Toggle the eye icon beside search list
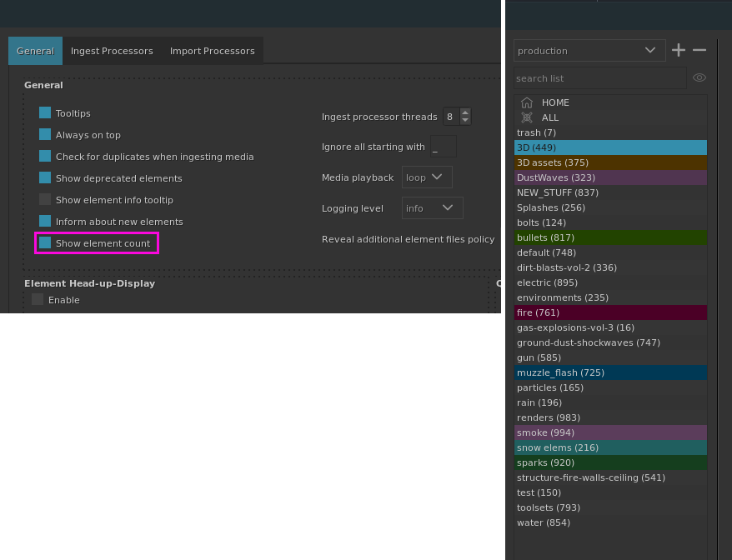The width and height of the screenshot is (732, 560). [699, 77]
